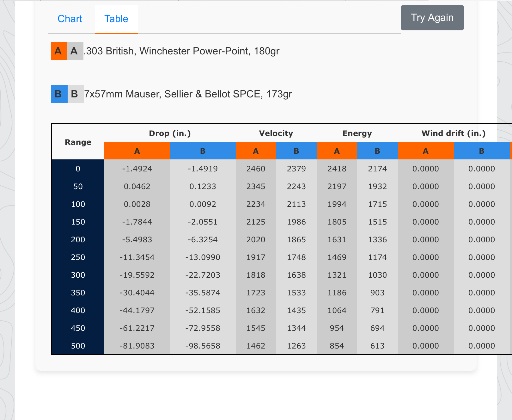Click energy value 1030
Screen dimensions: 512x420
click(377, 275)
